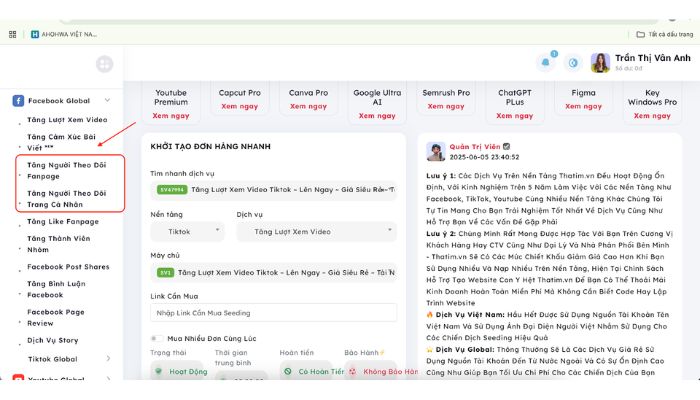This screenshot has width=700, height=400.
Task: Open the AHOHWA VIỆT NA... bookmark
Action: point(64,34)
